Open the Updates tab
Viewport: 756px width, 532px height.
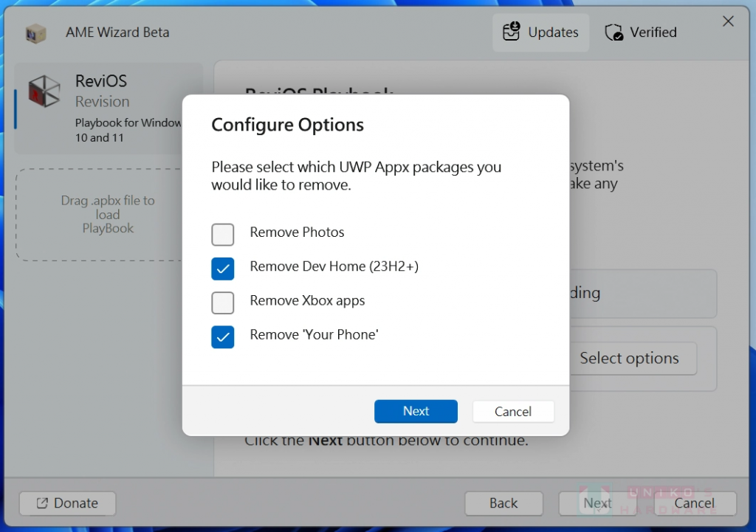(540, 32)
